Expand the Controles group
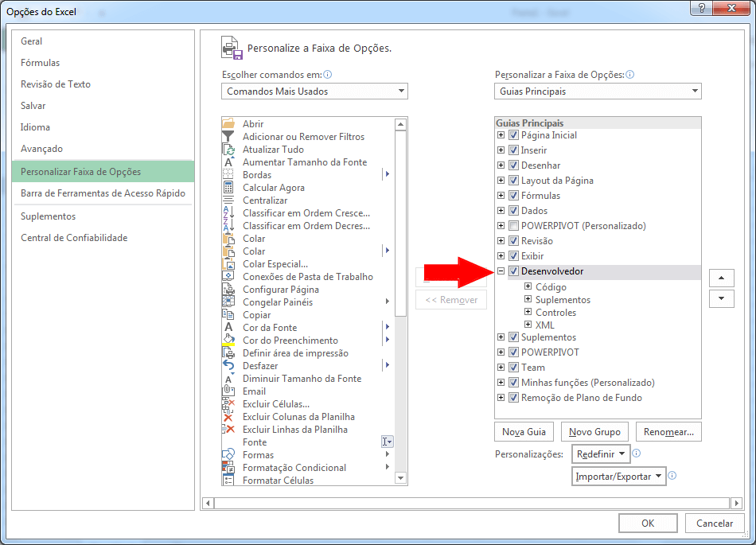Screen dimensions: 756x545 [528, 312]
